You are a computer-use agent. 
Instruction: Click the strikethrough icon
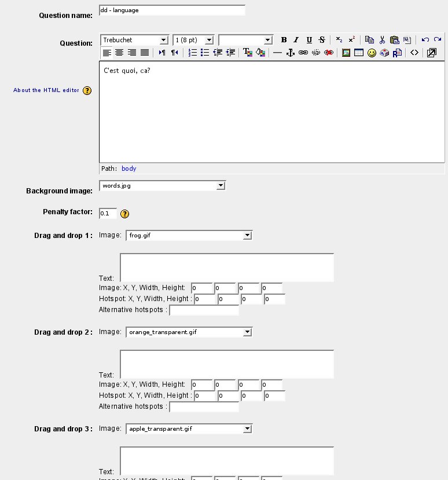[322, 40]
